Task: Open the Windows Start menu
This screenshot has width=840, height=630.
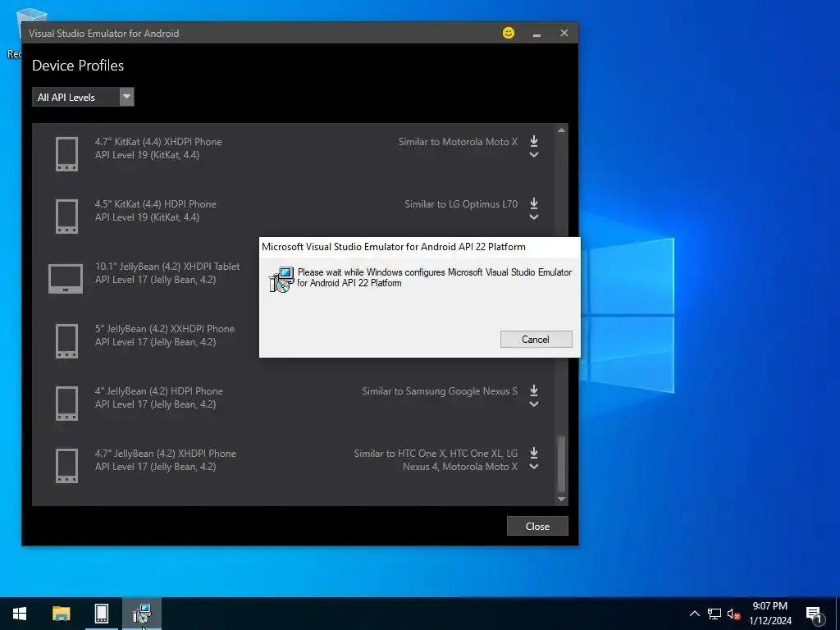Action: (20, 614)
